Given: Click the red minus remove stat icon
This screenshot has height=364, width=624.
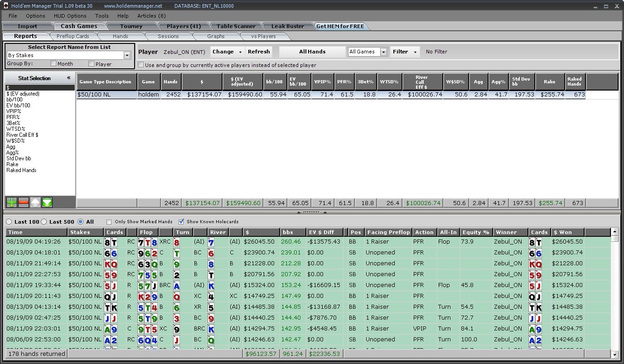Looking at the screenshot, I should [24, 202].
